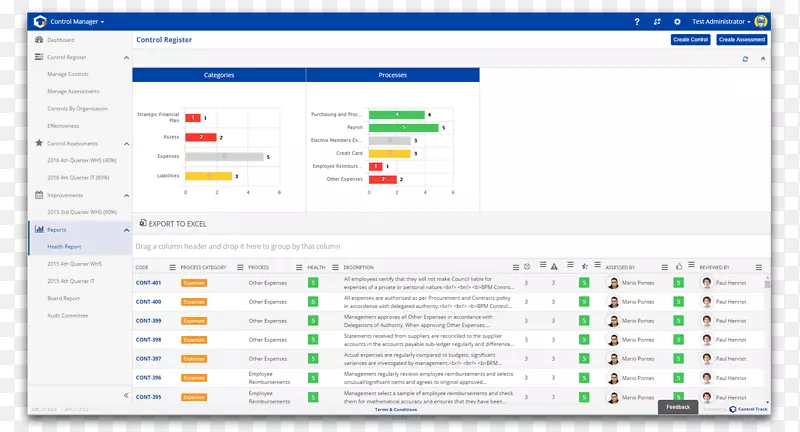This screenshot has width=800, height=432.
Task: Collapse the Improvements section chevron
Action: [126, 196]
